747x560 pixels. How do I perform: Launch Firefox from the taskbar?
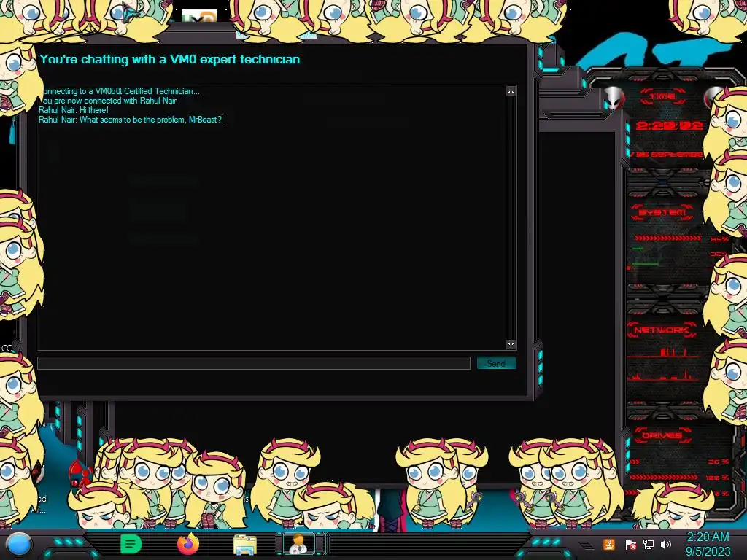(187, 544)
